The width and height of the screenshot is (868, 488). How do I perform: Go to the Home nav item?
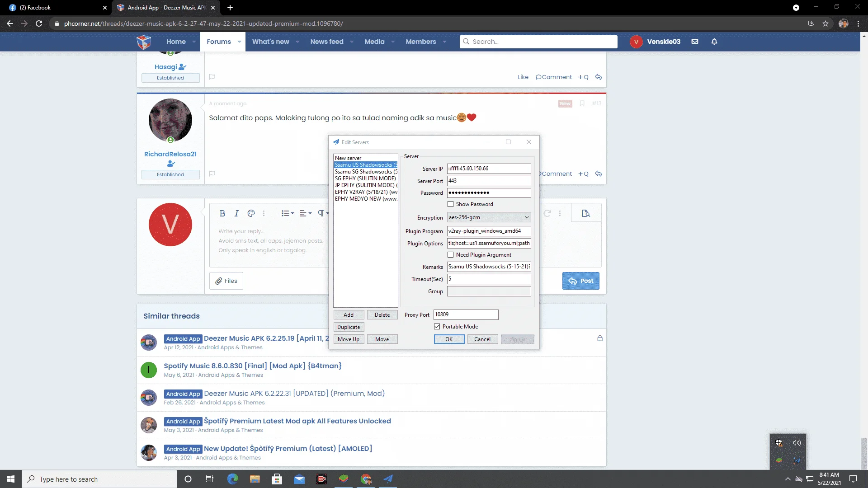pyautogui.click(x=176, y=42)
